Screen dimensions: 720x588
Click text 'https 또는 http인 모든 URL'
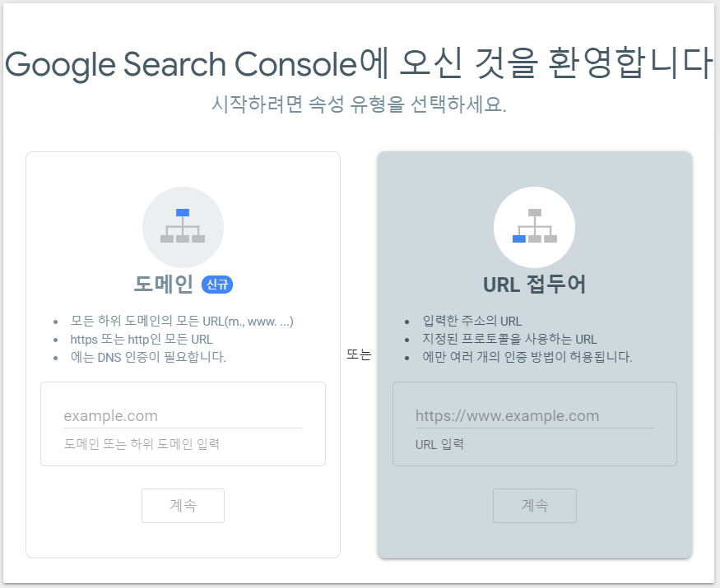142,339
